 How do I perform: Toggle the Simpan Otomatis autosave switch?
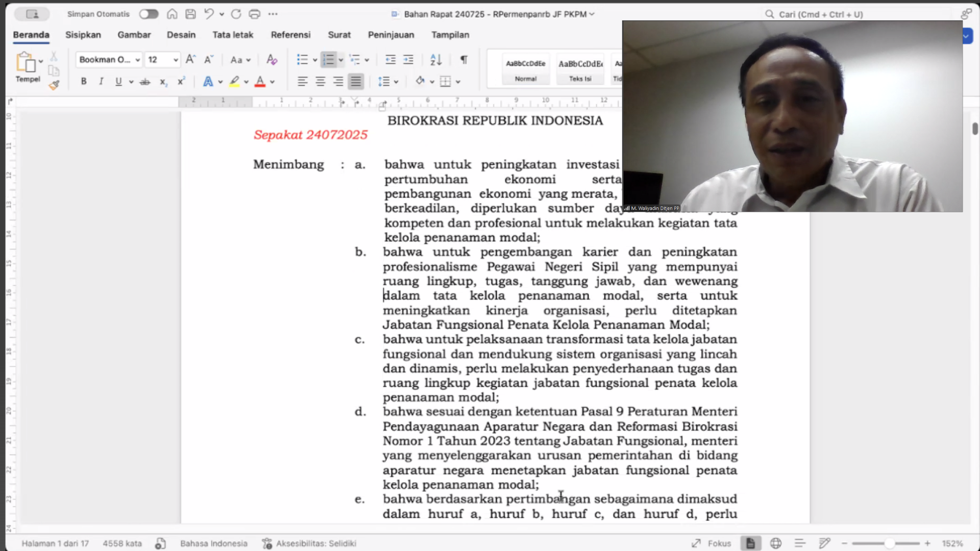pyautogui.click(x=149, y=14)
